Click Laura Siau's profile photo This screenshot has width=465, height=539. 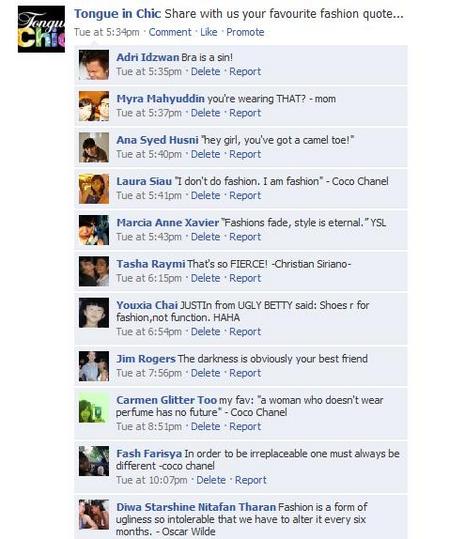point(94,189)
